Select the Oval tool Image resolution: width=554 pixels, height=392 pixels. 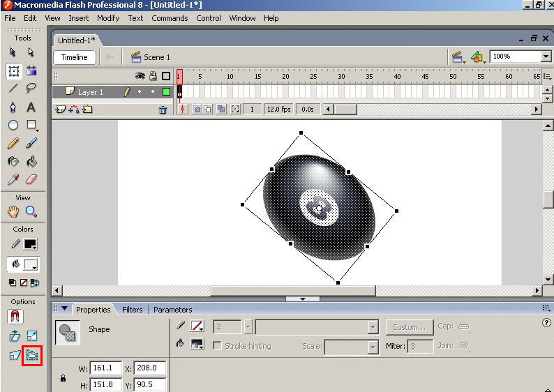tap(13, 125)
